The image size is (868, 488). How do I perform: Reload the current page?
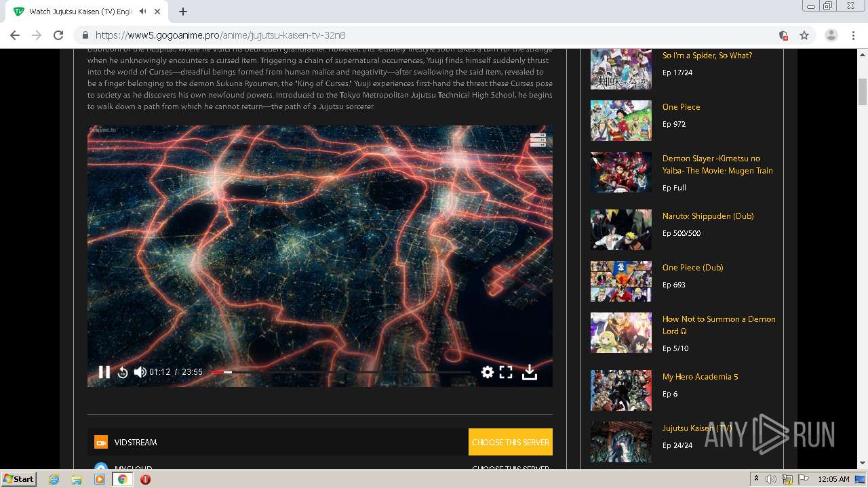(58, 35)
